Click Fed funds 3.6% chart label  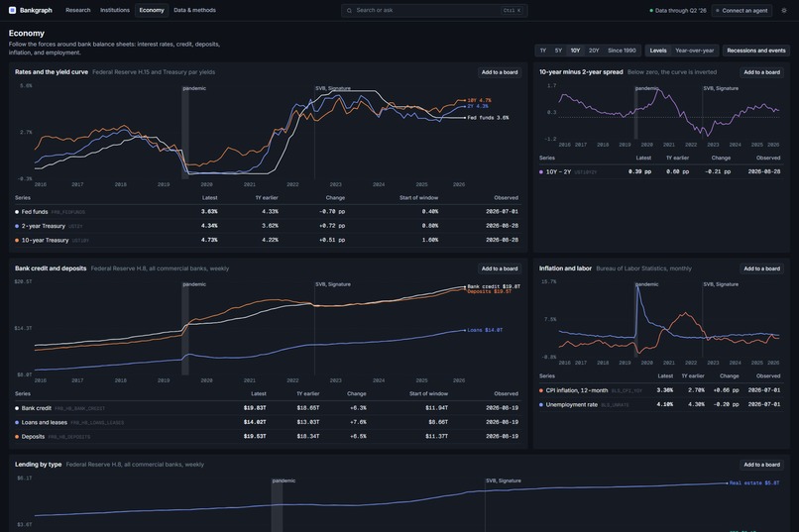[488, 118]
